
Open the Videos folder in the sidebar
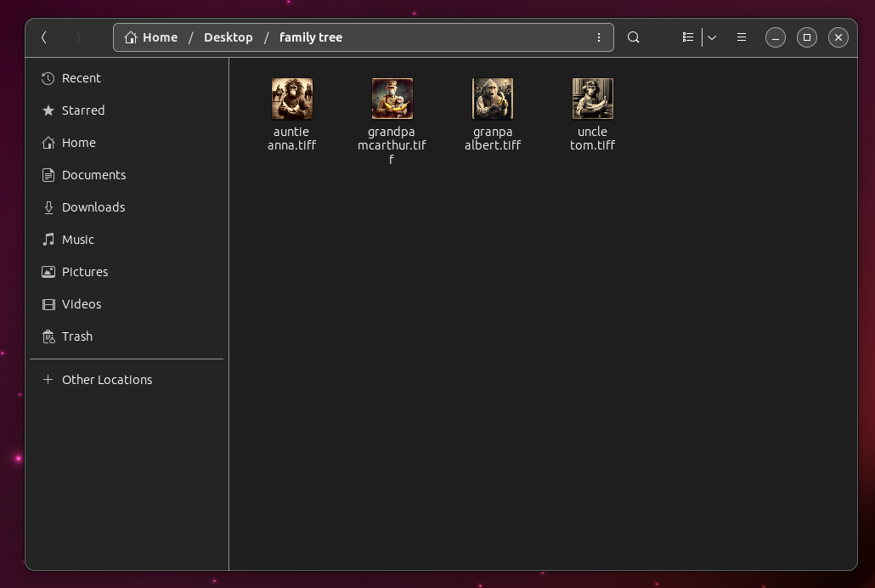click(81, 304)
